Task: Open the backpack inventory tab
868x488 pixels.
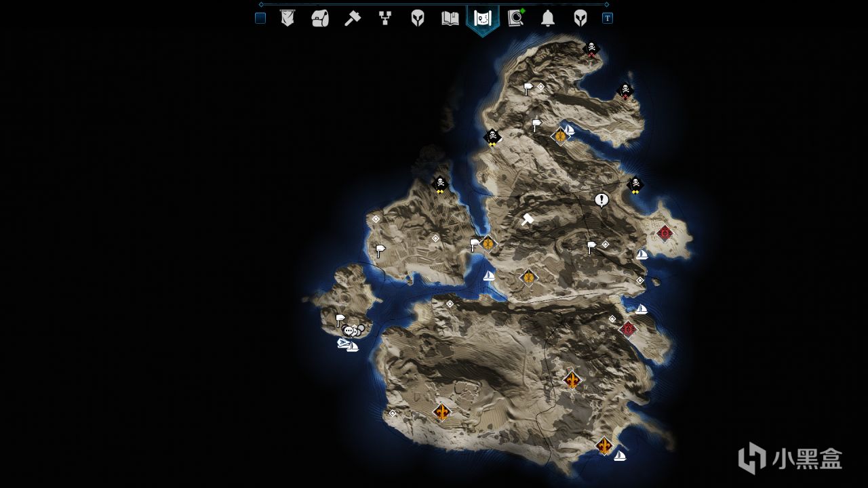Action: 320,18
